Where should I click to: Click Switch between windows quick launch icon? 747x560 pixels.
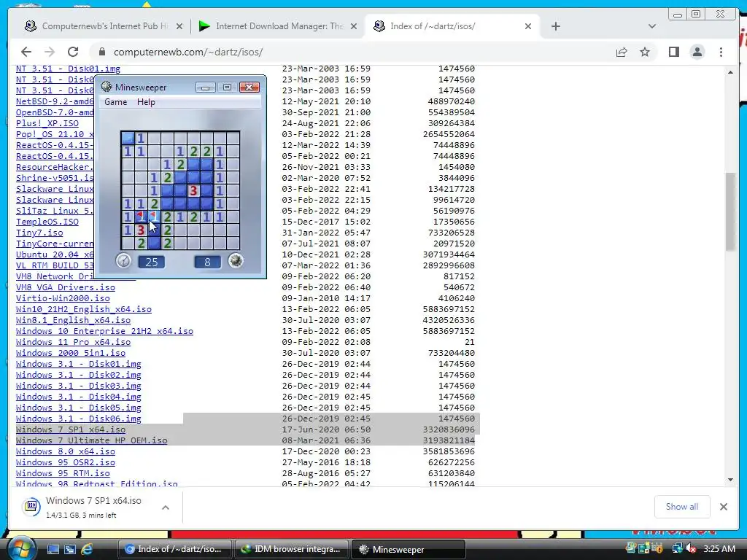69,550
